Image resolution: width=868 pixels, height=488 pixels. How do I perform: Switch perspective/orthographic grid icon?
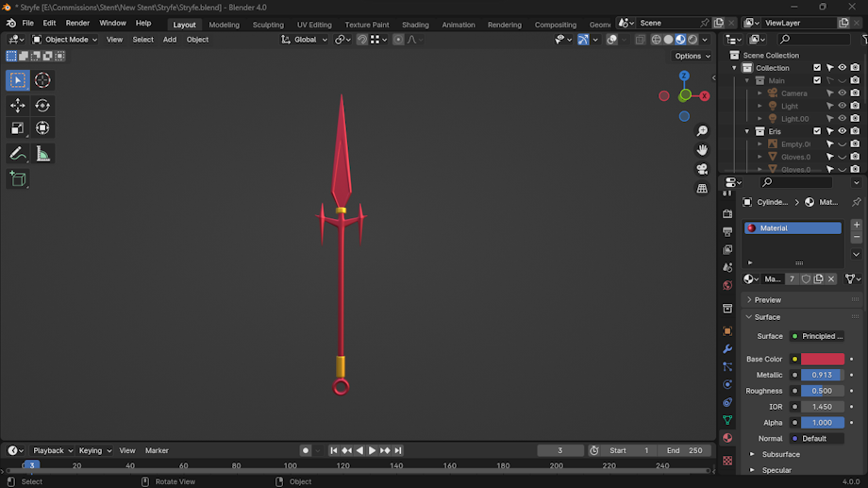pyautogui.click(x=702, y=189)
